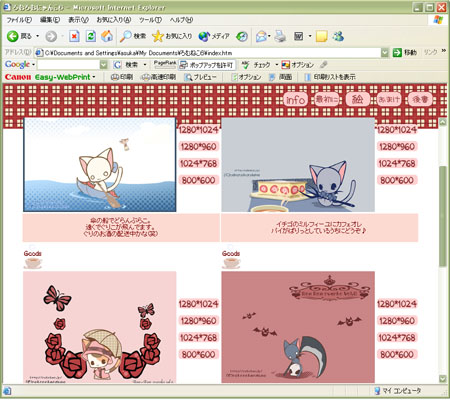Click the 印刷リストを表示 print list button
Viewport: 450px width, 400px height.
[330, 77]
